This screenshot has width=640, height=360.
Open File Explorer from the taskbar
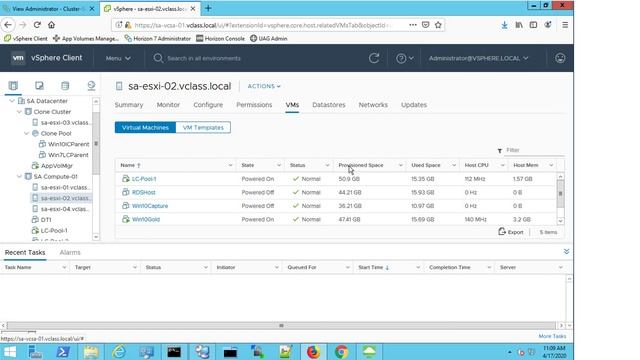(x=91, y=352)
